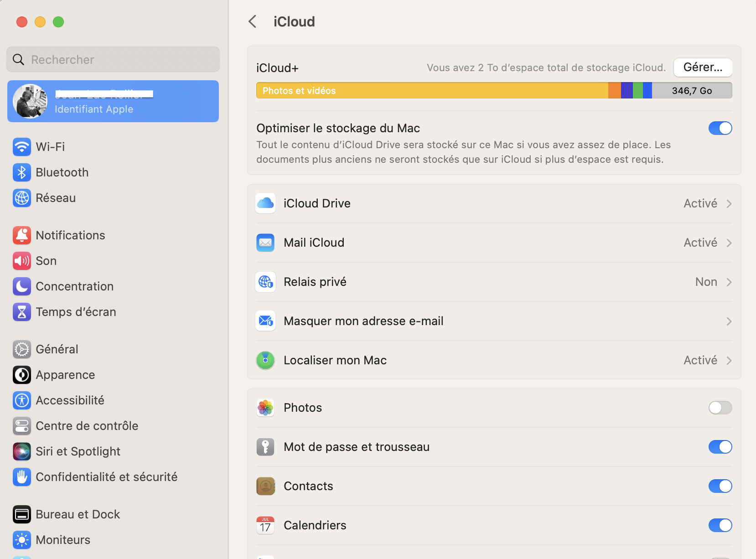756x559 pixels.
Task: Turn off Contacts sync toggle
Action: coord(720,486)
